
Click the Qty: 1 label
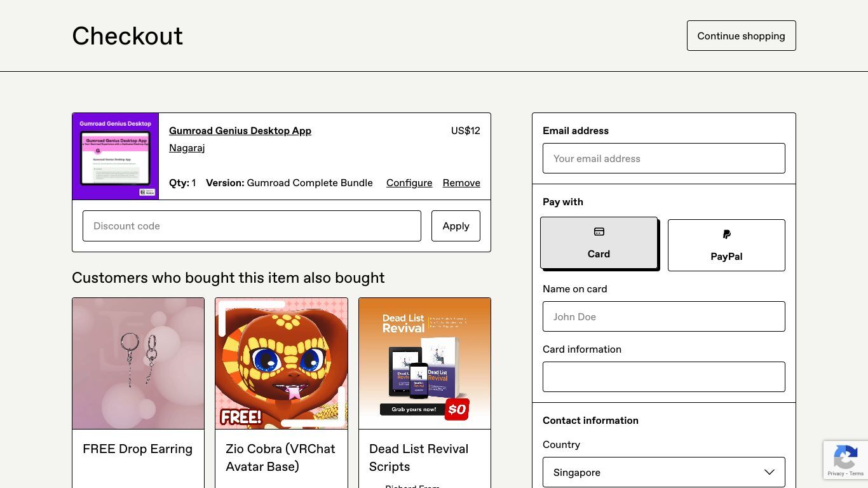click(x=182, y=182)
